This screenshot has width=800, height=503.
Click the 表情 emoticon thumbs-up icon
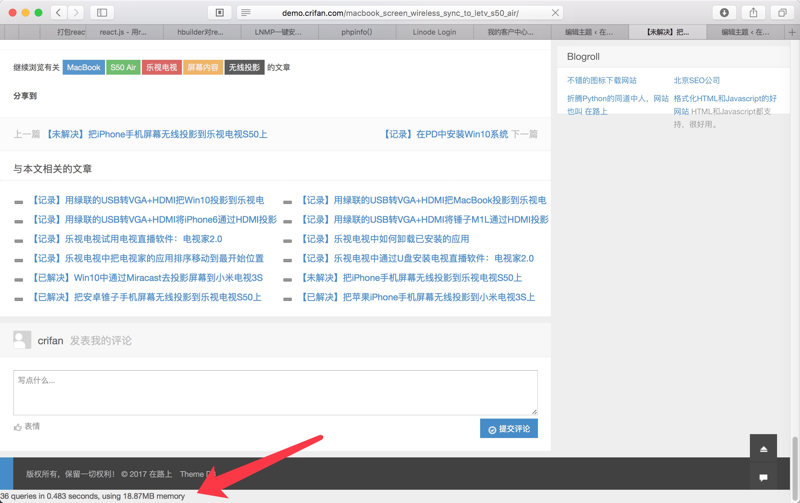point(18,427)
